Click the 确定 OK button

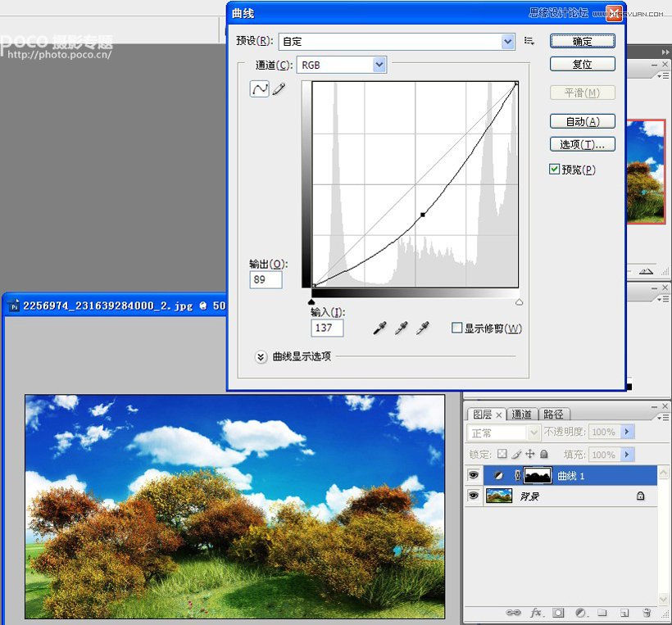coord(582,40)
